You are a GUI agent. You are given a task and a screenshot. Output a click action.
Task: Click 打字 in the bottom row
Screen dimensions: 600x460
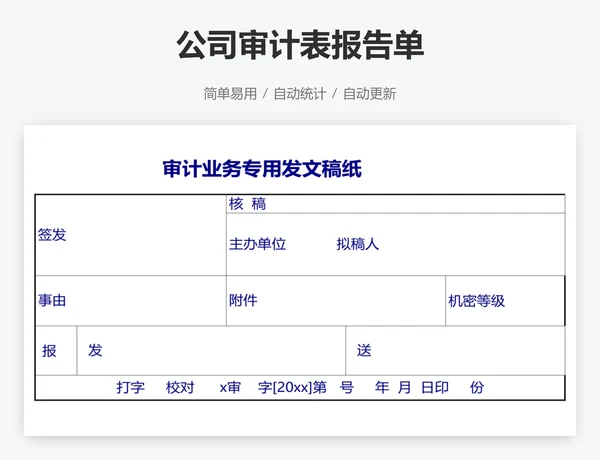point(131,388)
